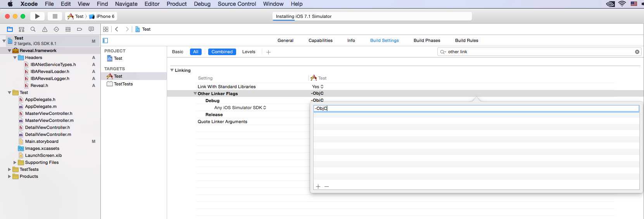The width and height of the screenshot is (644, 219).
Task: Open the US flag input source menu
Action: (634, 4)
